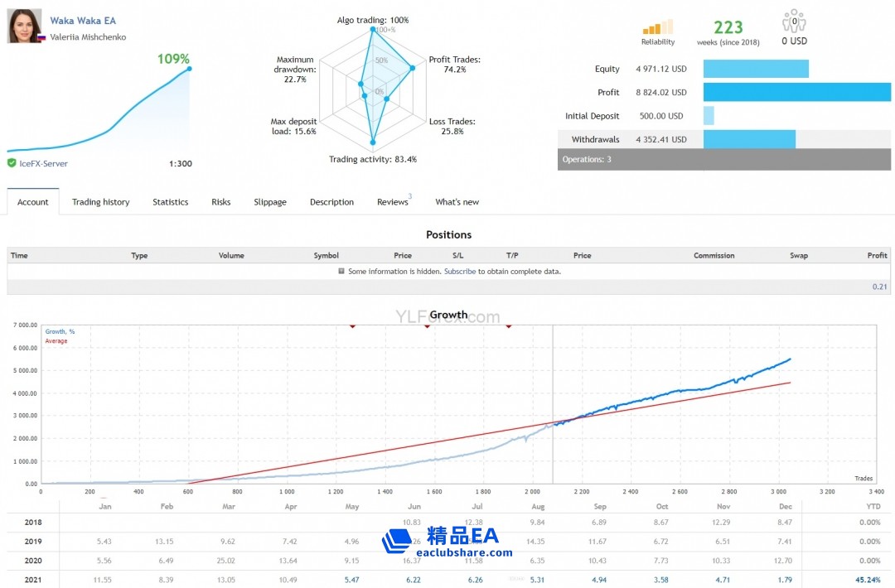Switch to the Trading history tab

[x=100, y=202]
